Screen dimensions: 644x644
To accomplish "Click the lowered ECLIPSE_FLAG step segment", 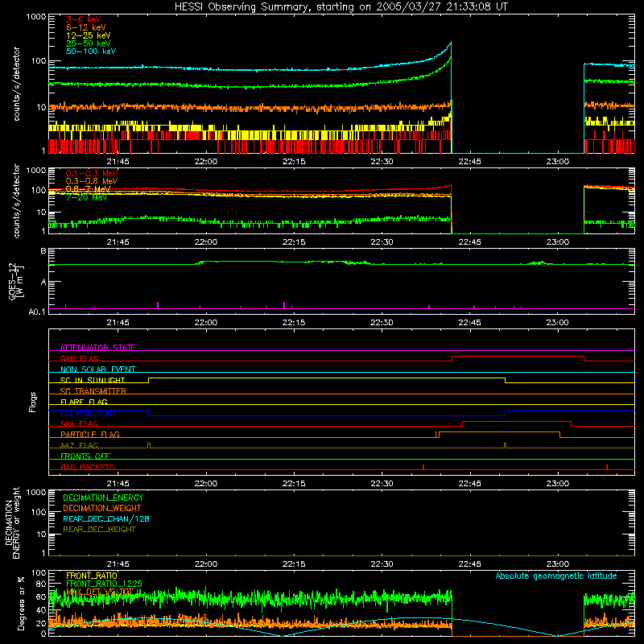I will click(x=327, y=415).
